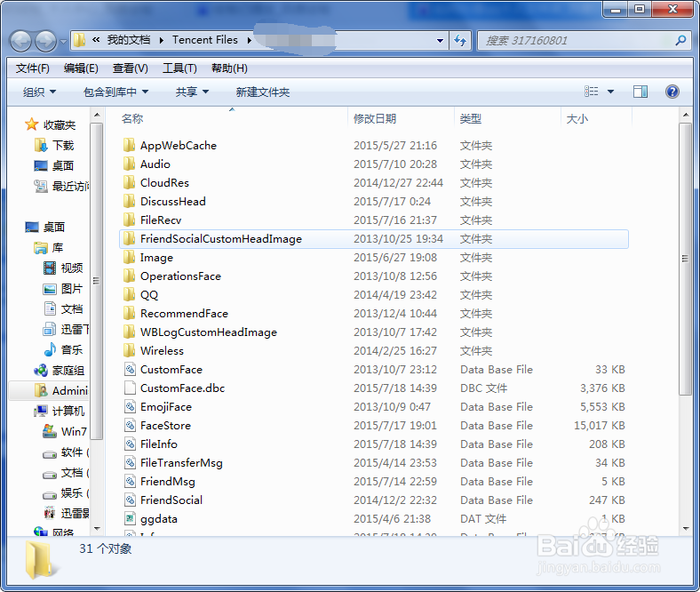Open the recent locations dropdown arrow
The width and height of the screenshot is (700, 592).
pyautogui.click(x=63, y=42)
